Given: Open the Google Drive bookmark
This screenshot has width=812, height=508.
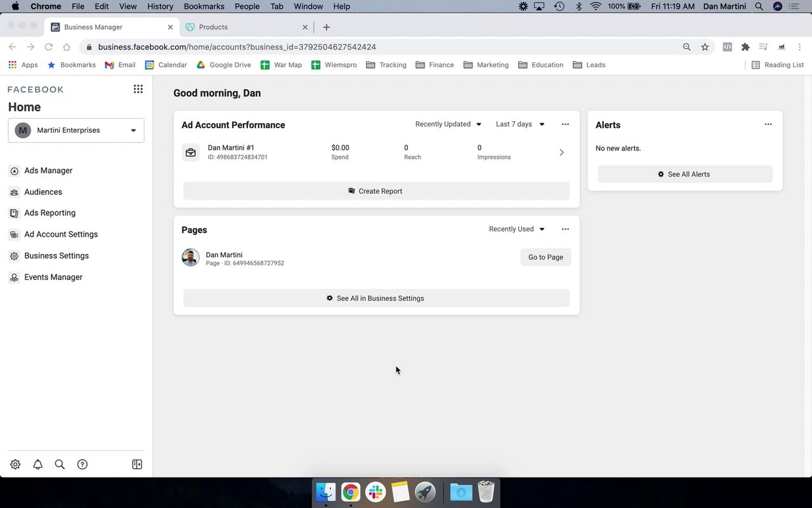Looking at the screenshot, I should 223,65.
